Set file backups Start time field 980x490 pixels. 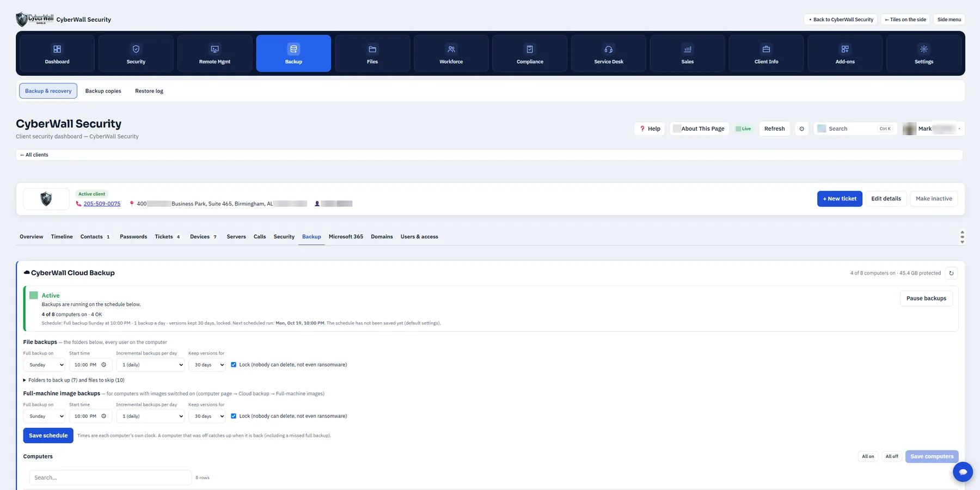tap(90, 365)
